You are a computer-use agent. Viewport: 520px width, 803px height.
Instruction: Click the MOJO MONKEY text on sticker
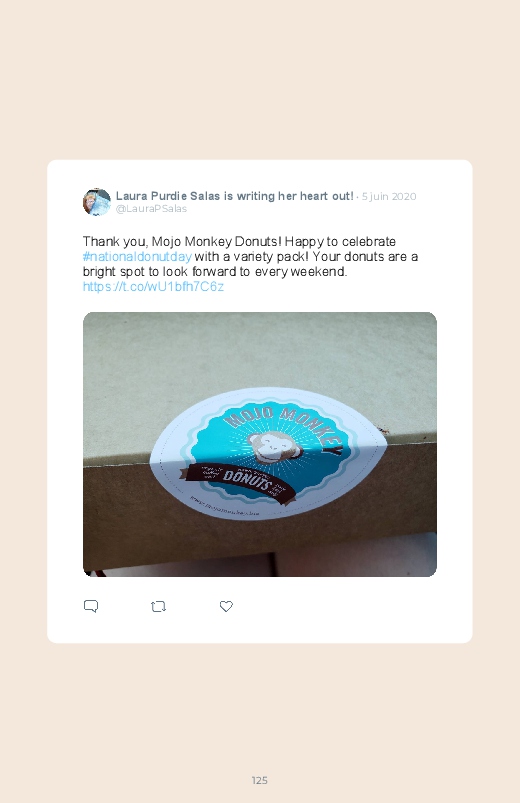283,424
